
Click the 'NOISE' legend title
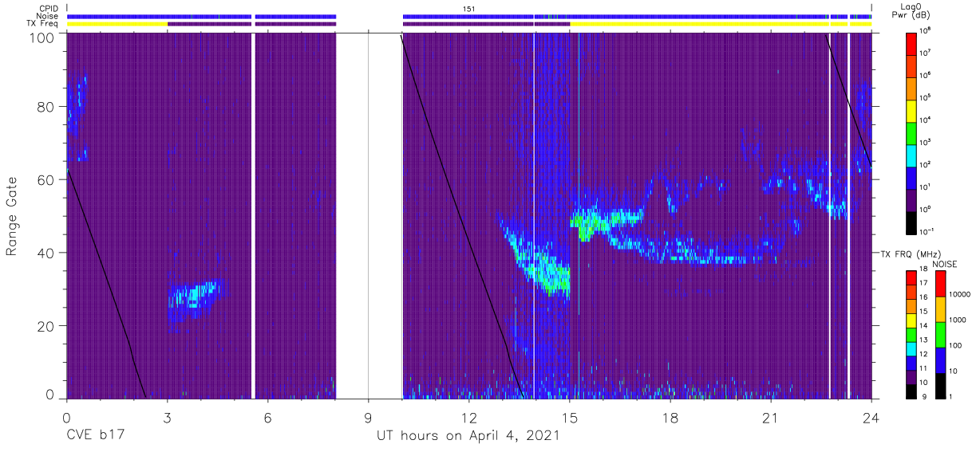tap(946, 264)
